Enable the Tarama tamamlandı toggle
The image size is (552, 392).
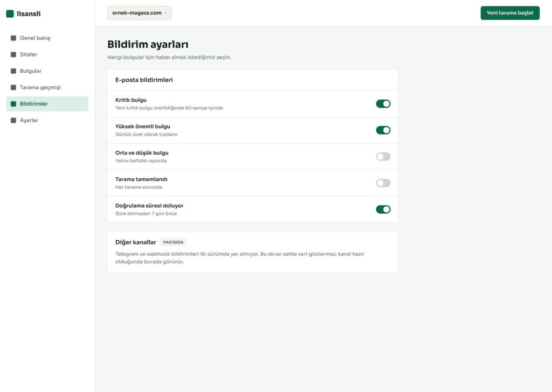(383, 183)
